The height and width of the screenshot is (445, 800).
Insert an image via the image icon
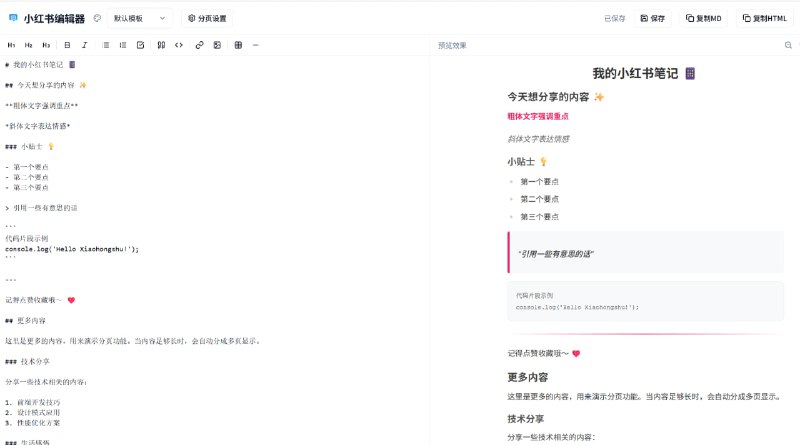[x=217, y=45]
